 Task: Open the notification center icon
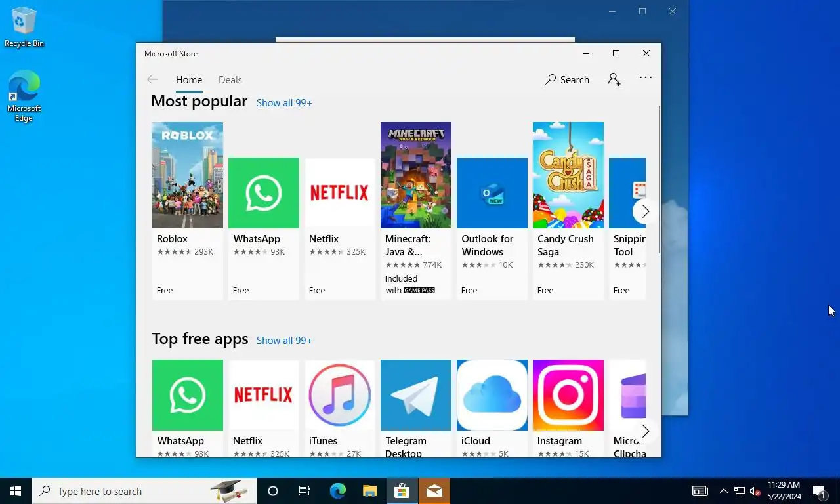coord(820,491)
